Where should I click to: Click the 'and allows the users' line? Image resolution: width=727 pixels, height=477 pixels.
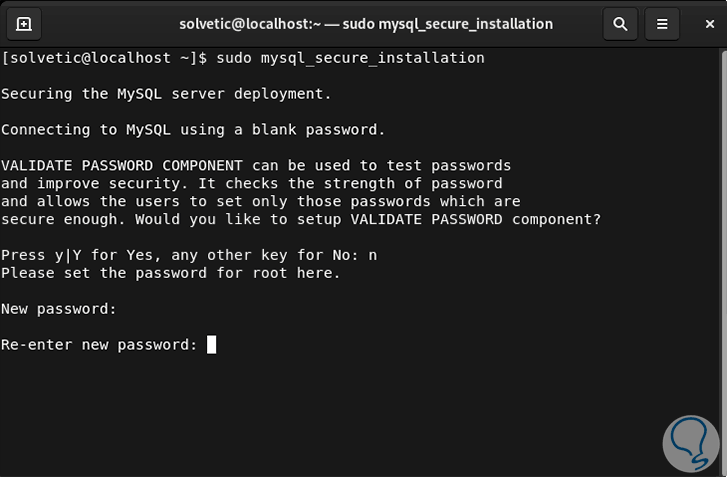(x=260, y=202)
